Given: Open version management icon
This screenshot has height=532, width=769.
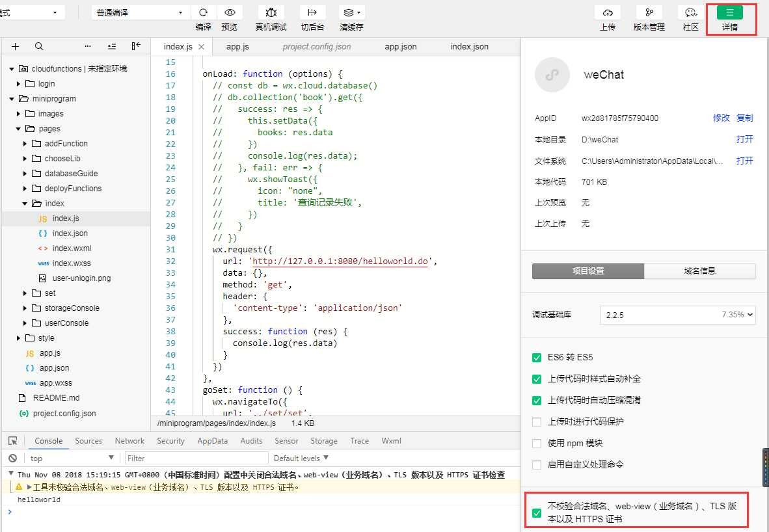Looking at the screenshot, I should coord(649,13).
